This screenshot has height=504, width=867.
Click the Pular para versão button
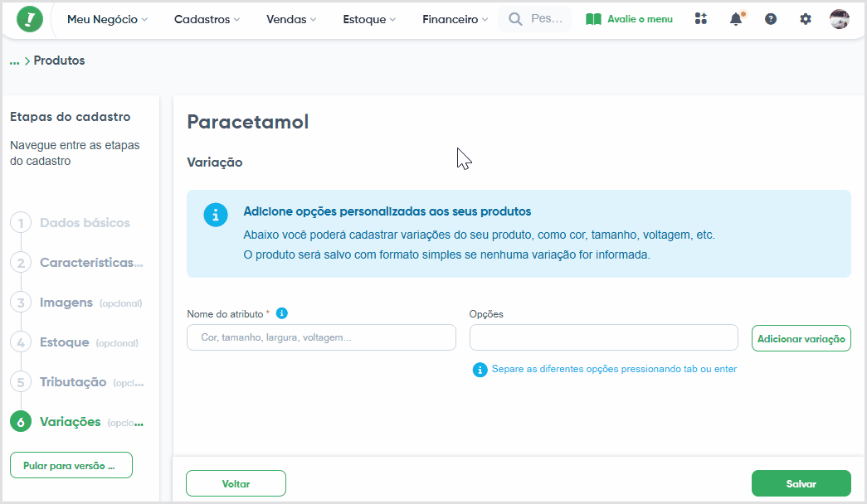[71, 465]
